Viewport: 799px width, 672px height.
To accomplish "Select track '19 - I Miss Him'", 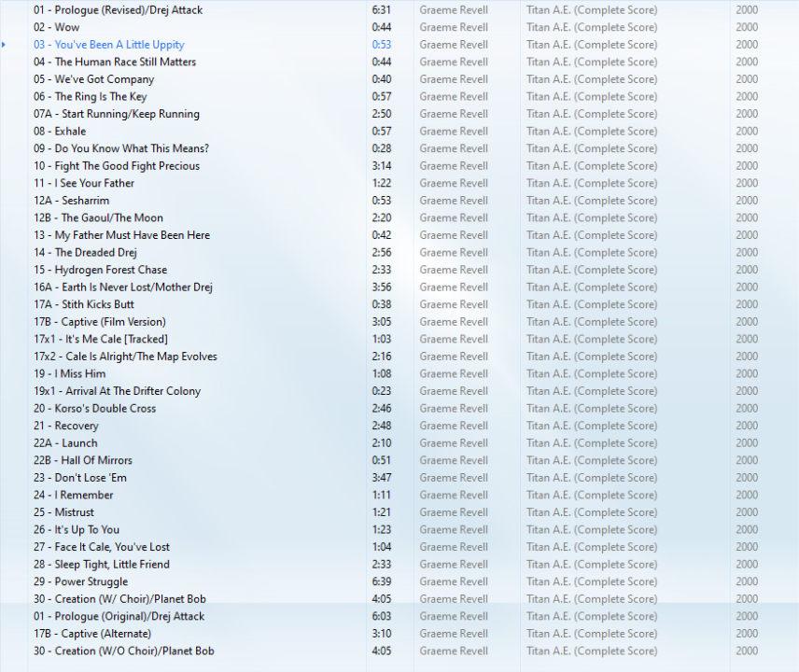I will (x=70, y=374).
